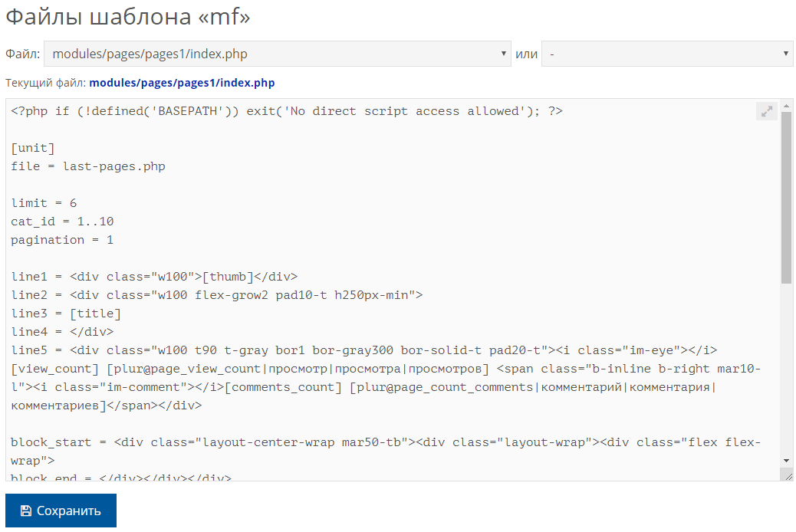
Task: Set cursor on the '[unit]' line
Action: (33, 148)
